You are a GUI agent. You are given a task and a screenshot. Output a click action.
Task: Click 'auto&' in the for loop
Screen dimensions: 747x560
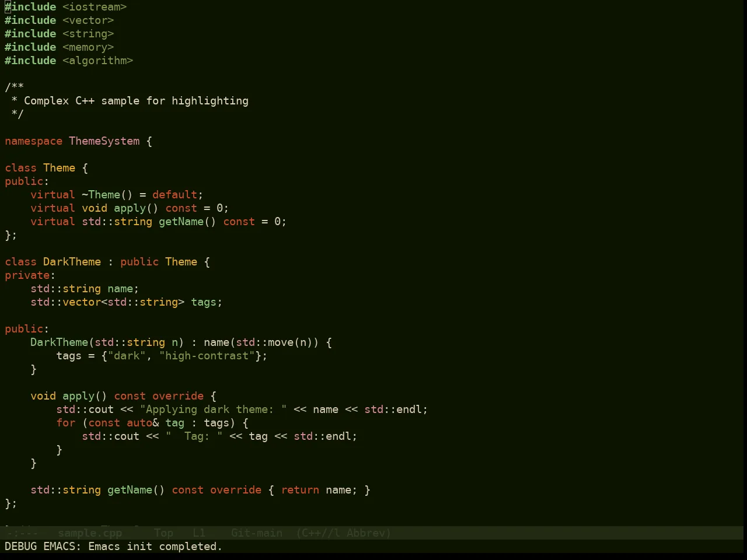pos(142,423)
